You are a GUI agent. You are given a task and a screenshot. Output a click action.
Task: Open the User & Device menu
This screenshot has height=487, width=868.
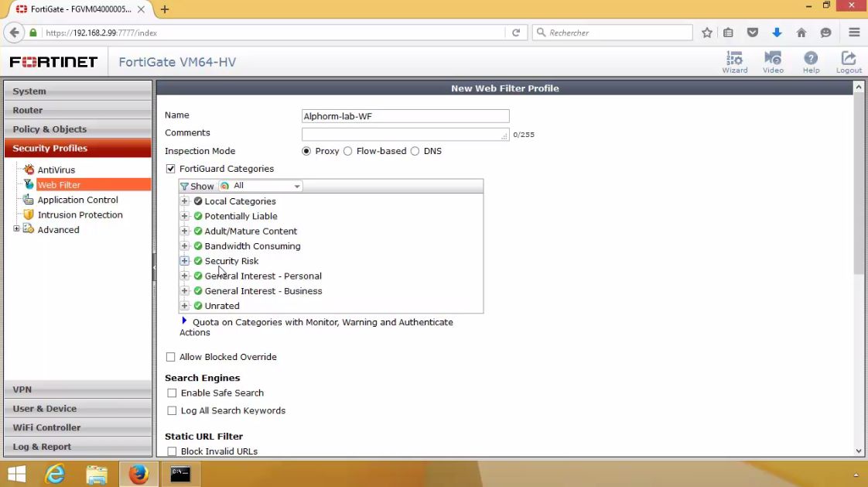[78, 408]
